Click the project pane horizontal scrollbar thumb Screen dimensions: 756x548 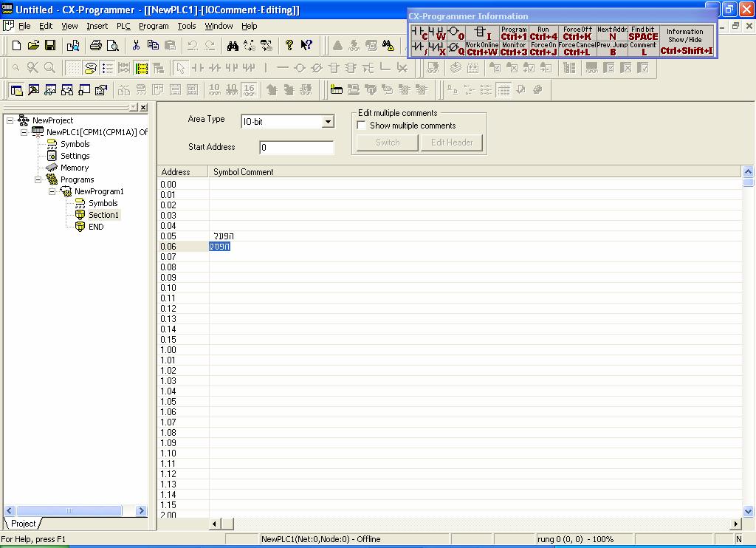[x=69, y=510]
